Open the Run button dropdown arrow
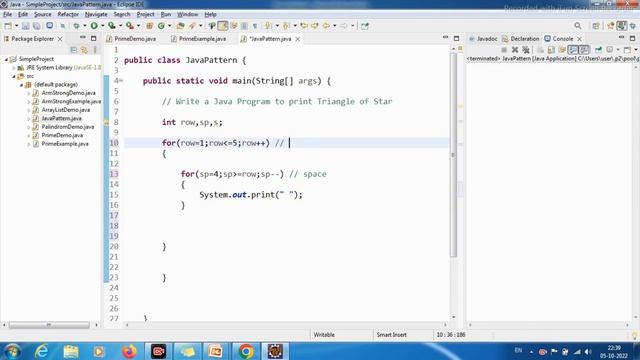The width and height of the screenshot is (640, 360). click(x=102, y=26)
